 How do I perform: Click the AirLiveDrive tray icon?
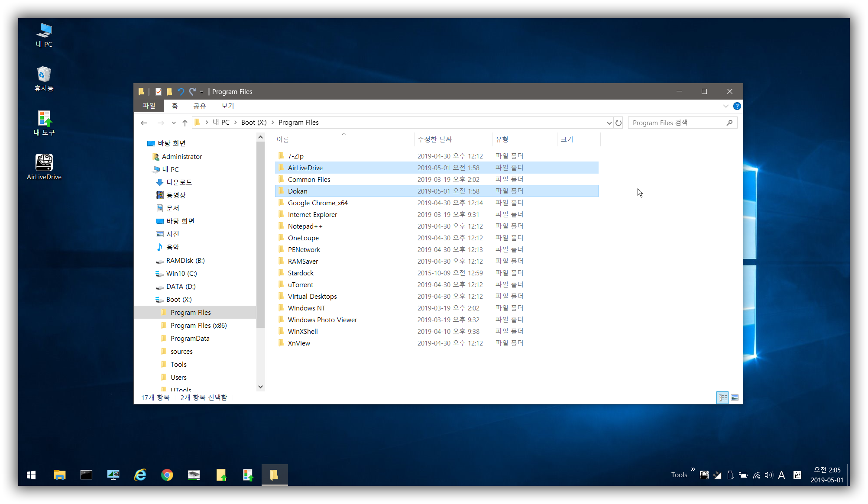pos(704,475)
